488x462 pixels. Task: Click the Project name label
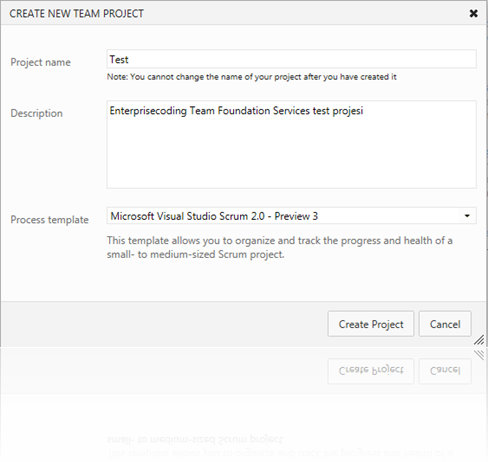(x=40, y=62)
